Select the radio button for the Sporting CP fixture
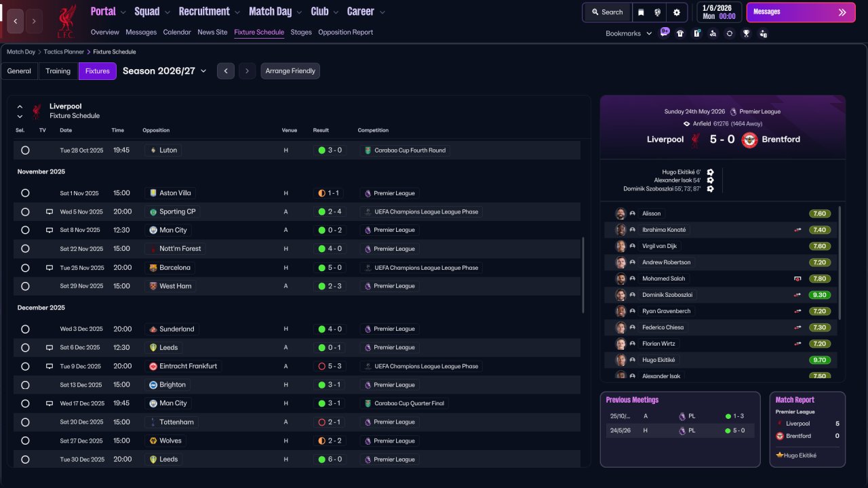 [x=25, y=211]
